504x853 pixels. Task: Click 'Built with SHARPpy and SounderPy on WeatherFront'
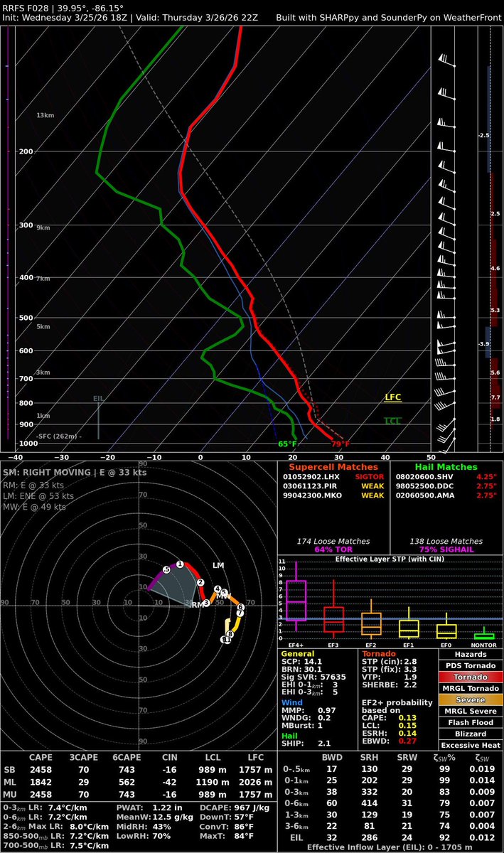387,18
